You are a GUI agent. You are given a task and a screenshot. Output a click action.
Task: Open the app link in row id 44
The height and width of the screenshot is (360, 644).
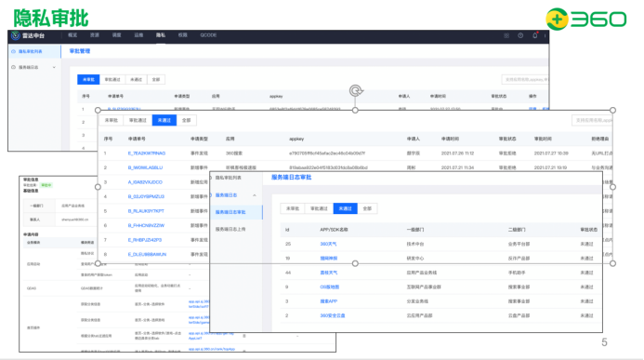329,273
